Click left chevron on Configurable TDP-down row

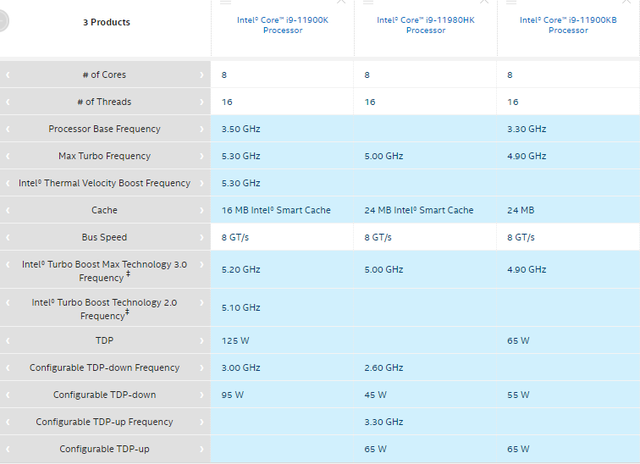click(8, 395)
